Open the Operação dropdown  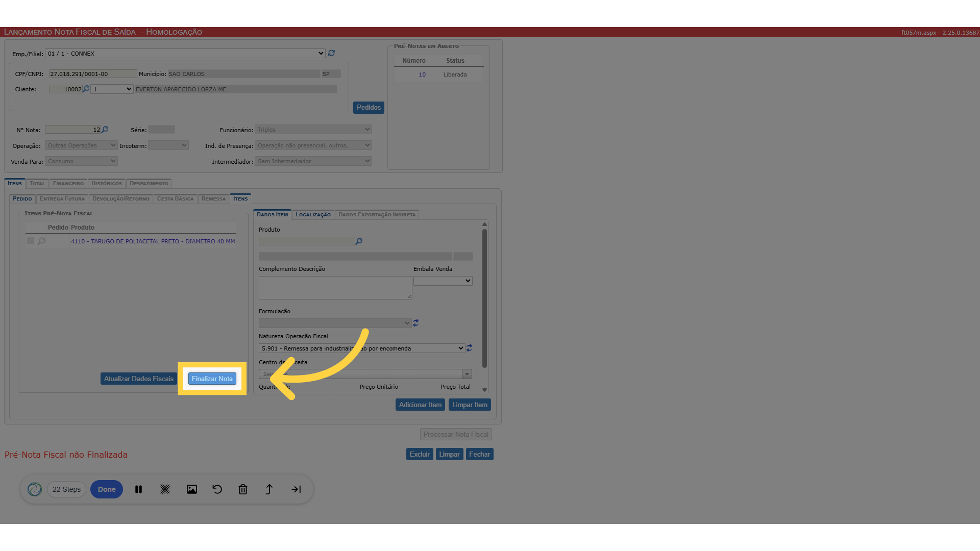(81, 145)
